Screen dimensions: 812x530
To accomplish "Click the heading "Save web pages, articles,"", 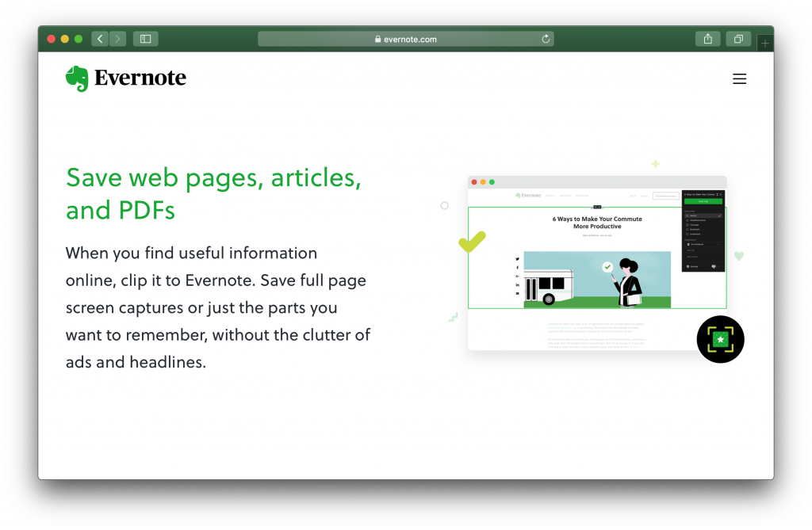I will [x=213, y=177].
